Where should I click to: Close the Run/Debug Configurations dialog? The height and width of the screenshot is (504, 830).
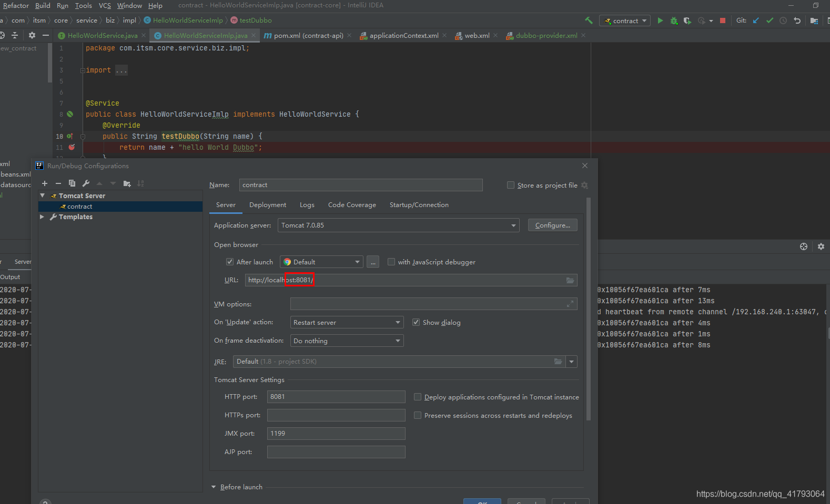click(585, 166)
